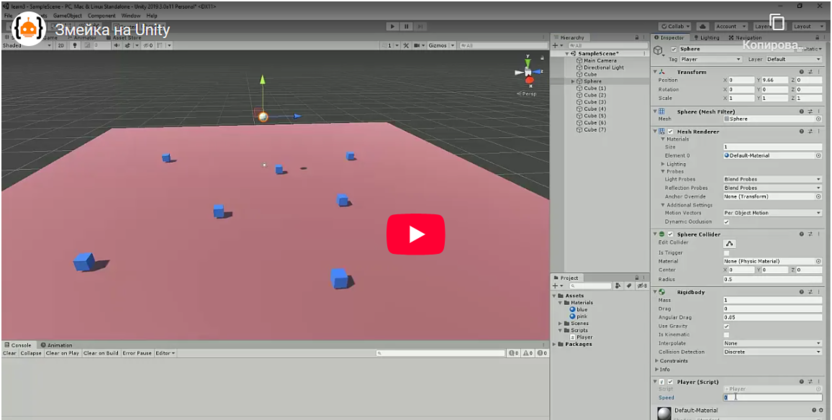Open Motion Vectors dropdown
832x420 pixels.
pyautogui.click(x=773, y=213)
